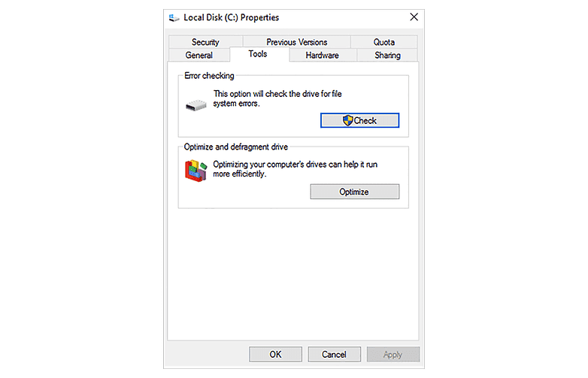
Task: Switch to the Hardware tab
Action: (322, 55)
